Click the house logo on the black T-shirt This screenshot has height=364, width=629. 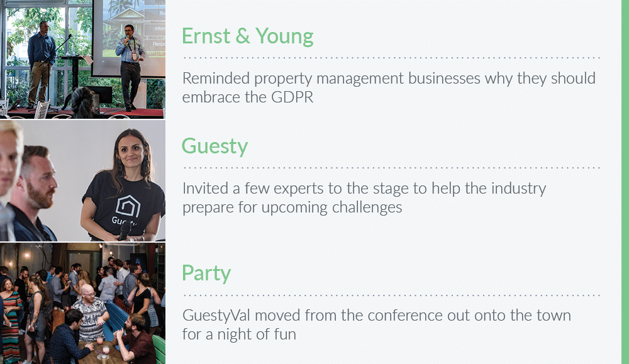128,206
